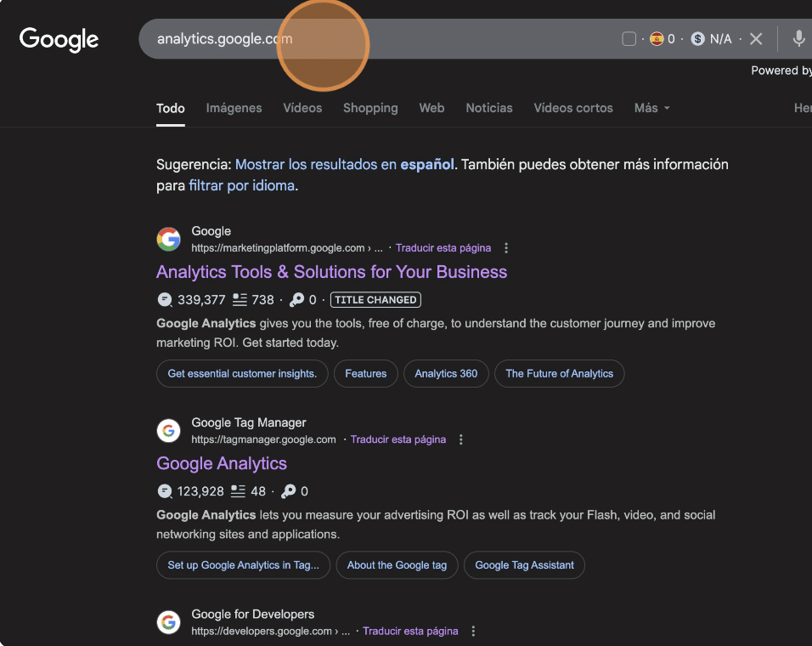Expand the Más dropdown
Image resolution: width=812 pixels, height=646 pixels.
pyautogui.click(x=652, y=108)
